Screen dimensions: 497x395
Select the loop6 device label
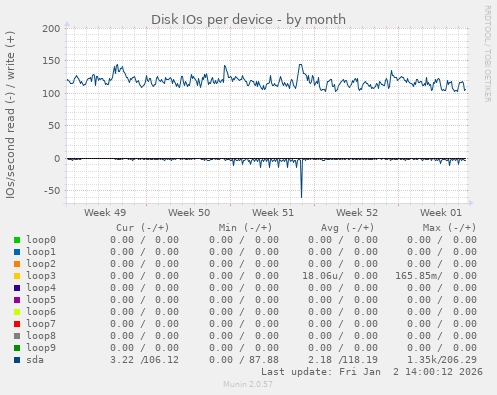click(41, 312)
